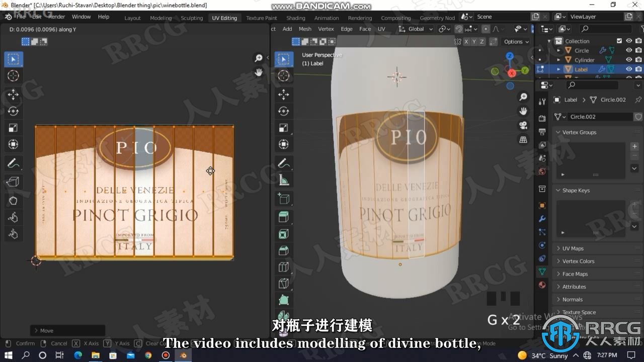
Task: Select the Box Select tool in 3D viewport
Action: pyautogui.click(x=284, y=59)
